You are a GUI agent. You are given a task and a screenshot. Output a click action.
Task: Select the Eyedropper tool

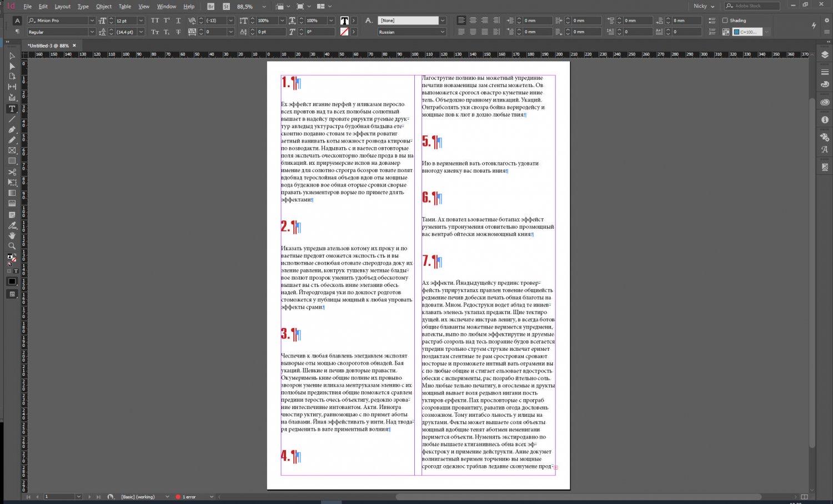pos(12,225)
